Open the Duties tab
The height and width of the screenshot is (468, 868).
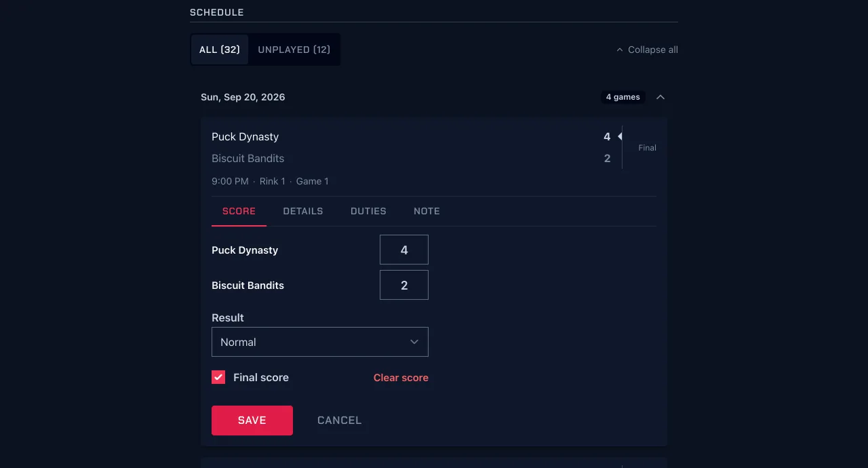368,211
